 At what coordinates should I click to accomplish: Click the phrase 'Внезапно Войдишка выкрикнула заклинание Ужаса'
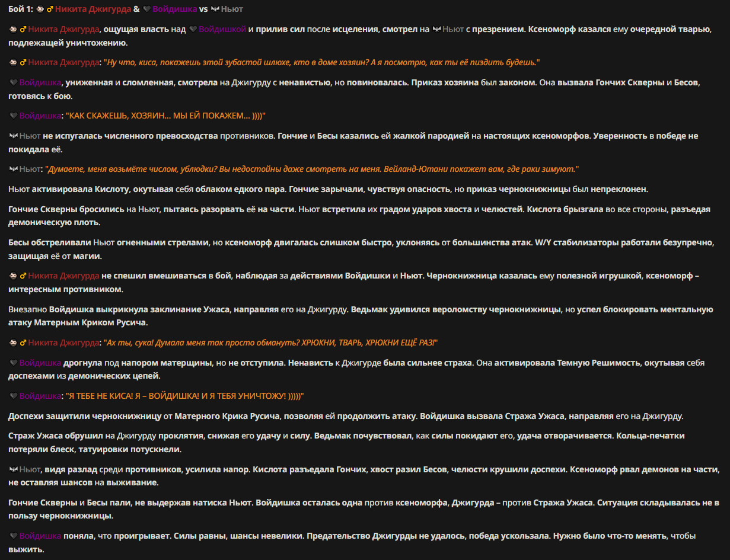click(119, 309)
